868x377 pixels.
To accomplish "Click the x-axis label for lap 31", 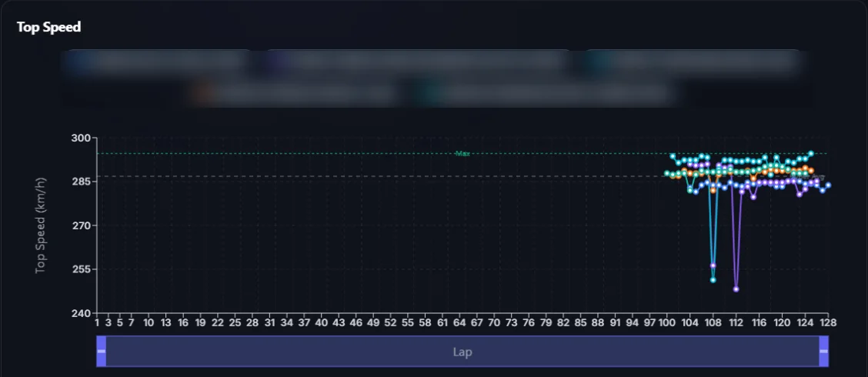I will click(269, 322).
